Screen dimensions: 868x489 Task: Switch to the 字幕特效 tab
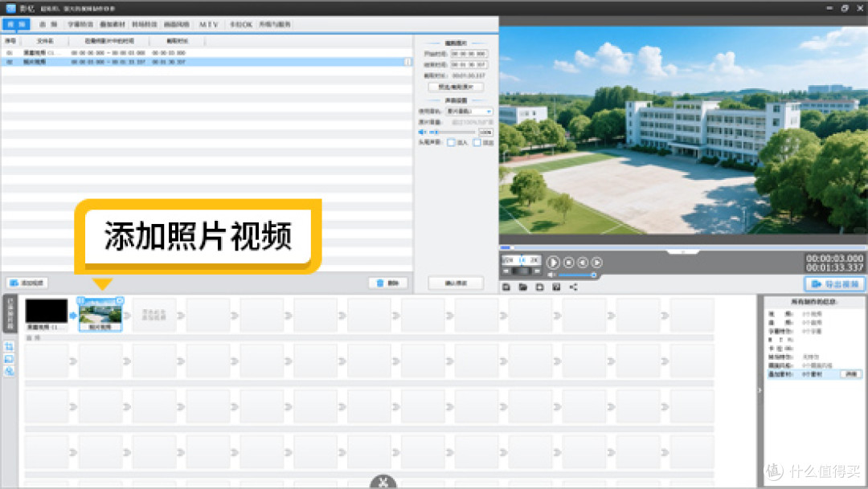(80, 24)
